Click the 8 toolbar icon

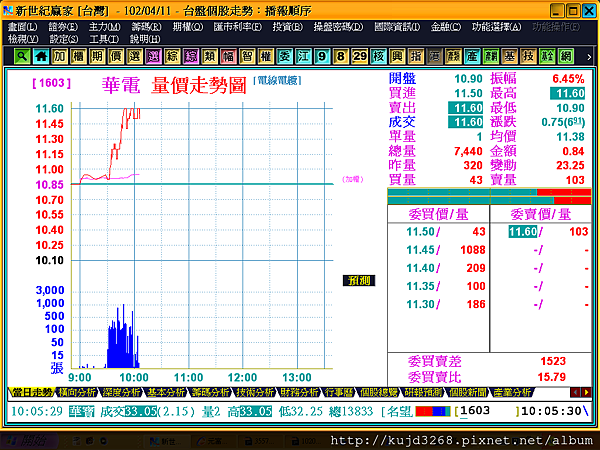(x=341, y=57)
